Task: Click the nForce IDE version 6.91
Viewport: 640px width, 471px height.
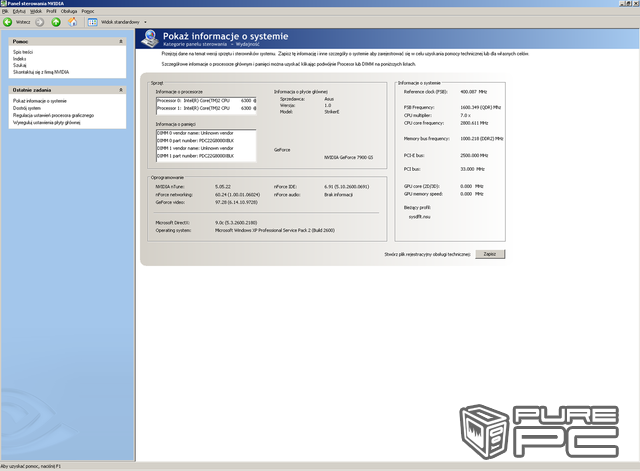Action: (x=347, y=187)
